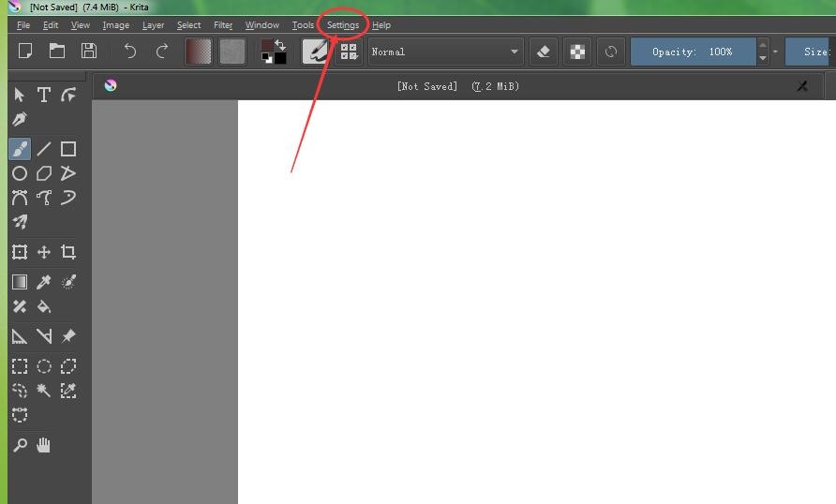Toggle preserve alpha checkerboard button
Viewport: 836px width, 504px height.
(577, 52)
